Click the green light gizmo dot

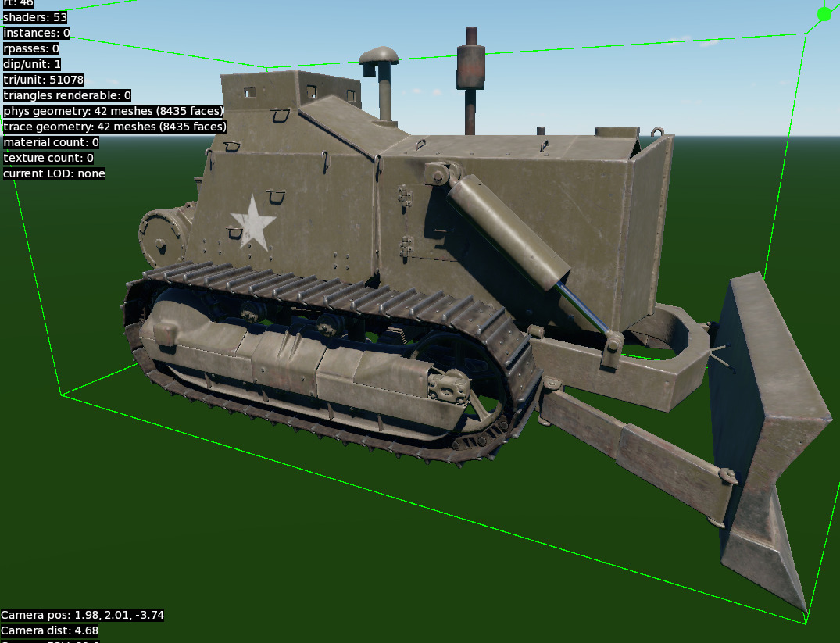coord(824,14)
